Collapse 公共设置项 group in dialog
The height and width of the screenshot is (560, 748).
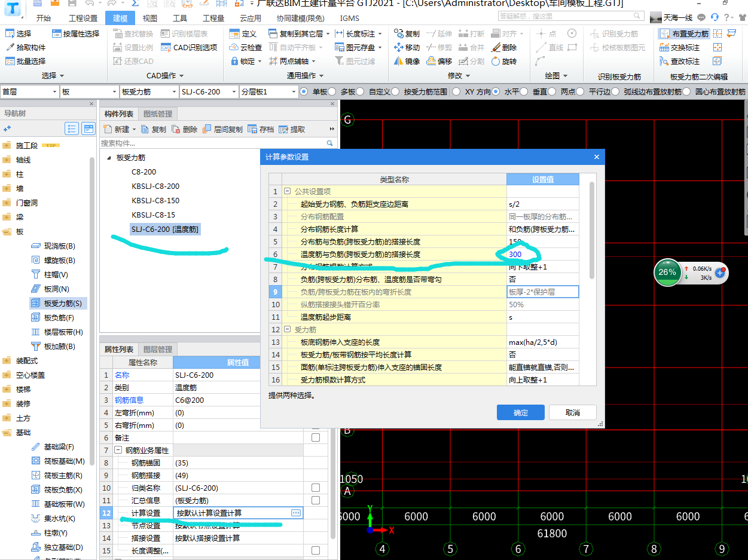click(x=288, y=191)
